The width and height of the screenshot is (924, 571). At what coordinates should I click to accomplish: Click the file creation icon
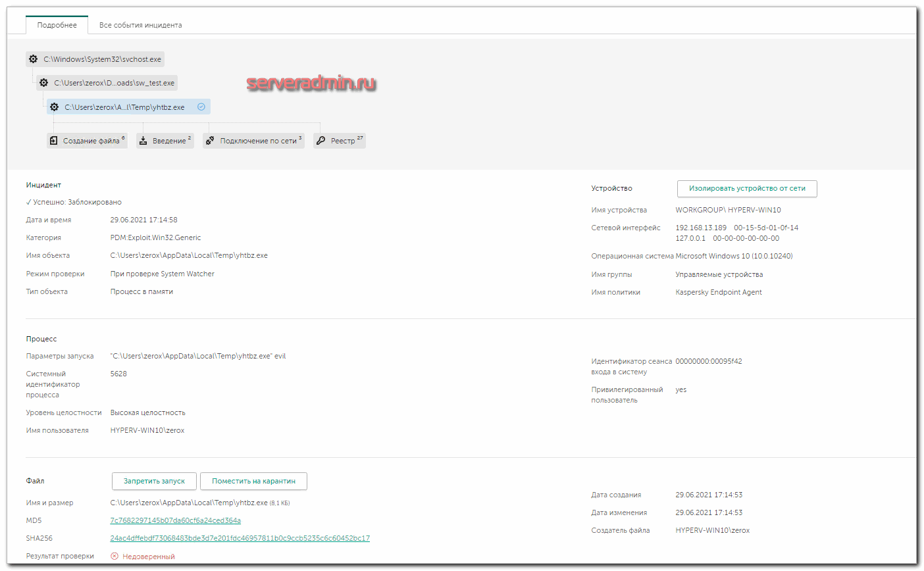(54, 141)
